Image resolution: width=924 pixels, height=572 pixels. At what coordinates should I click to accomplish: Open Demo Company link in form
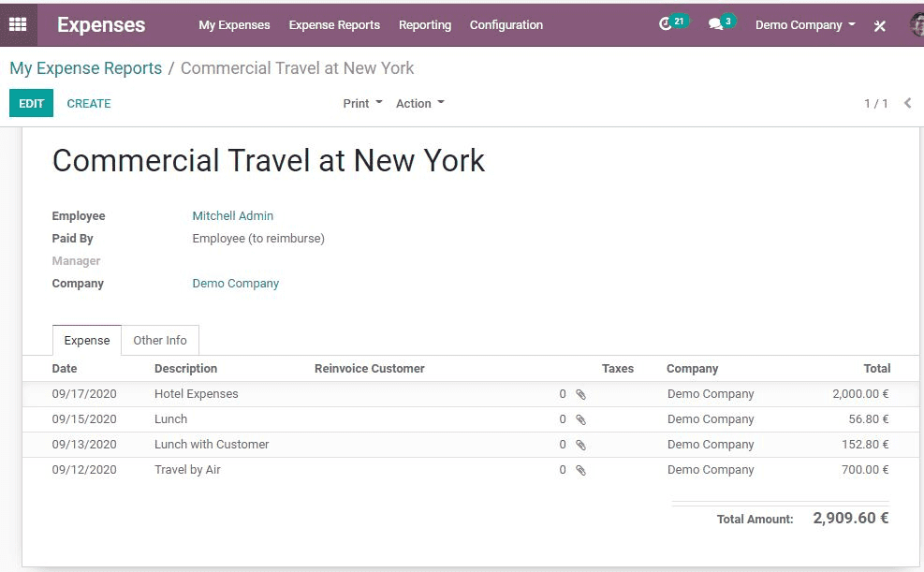(236, 283)
